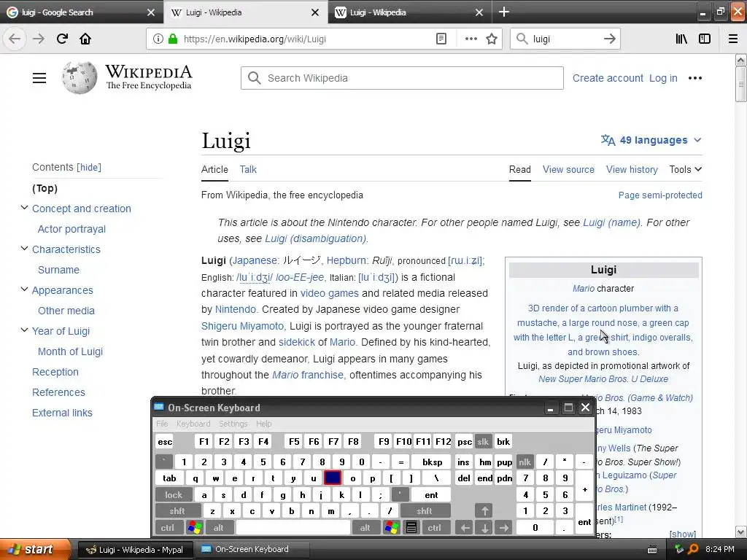
Task: Go back with the browser back arrow
Action: click(x=15, y=39)
